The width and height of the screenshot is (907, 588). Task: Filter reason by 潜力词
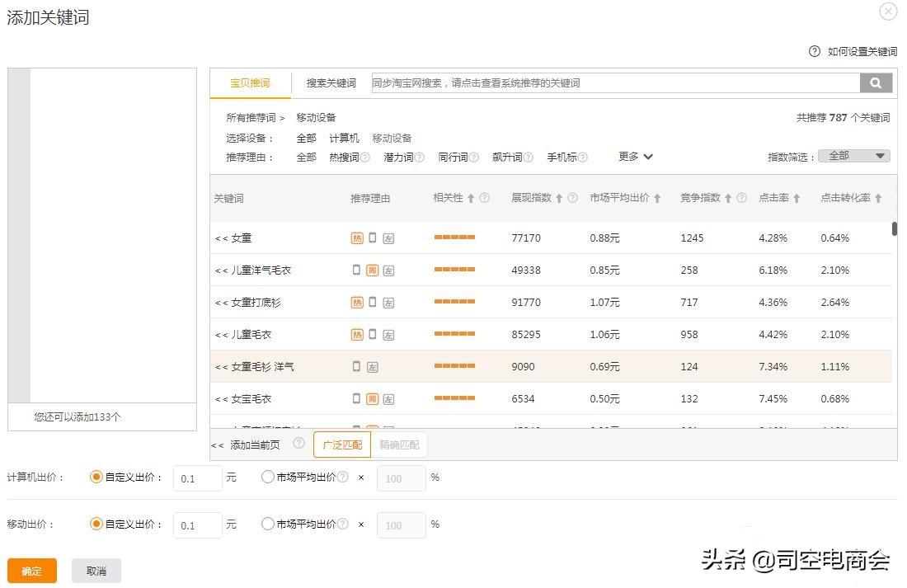point(398,157)
